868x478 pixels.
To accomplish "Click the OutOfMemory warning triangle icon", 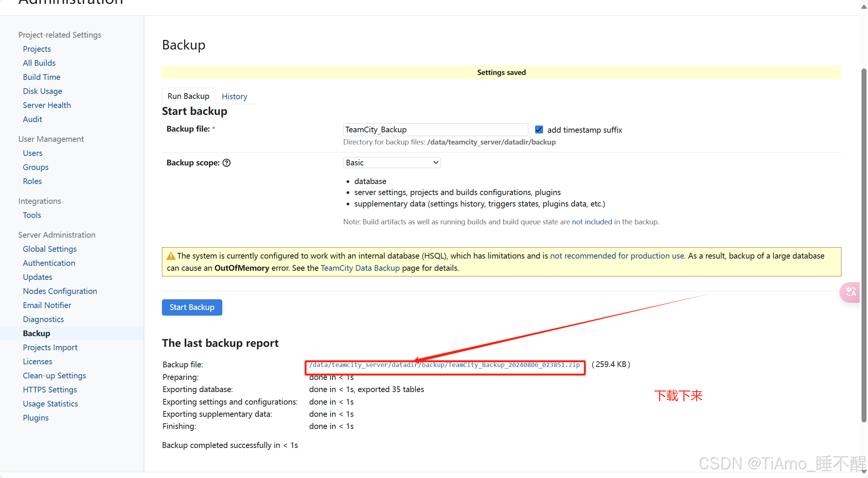I will (x=171, y=256).
